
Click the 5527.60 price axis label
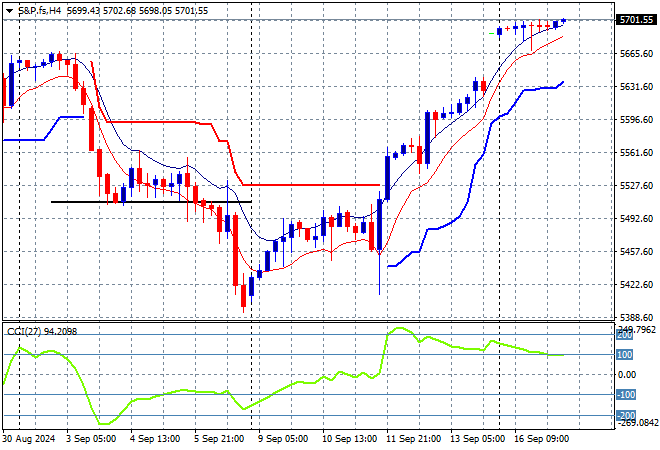[x=637, y=186]
